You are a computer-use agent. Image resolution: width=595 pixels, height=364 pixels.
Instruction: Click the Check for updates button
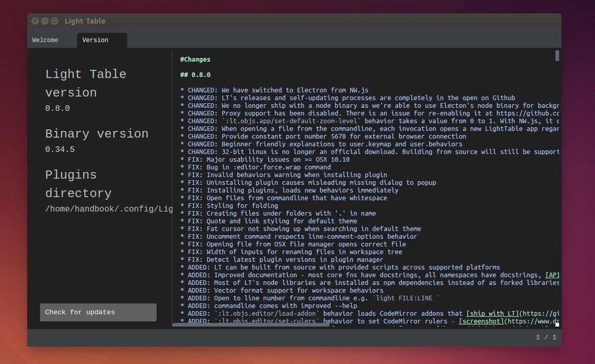(x=98, y=312)
